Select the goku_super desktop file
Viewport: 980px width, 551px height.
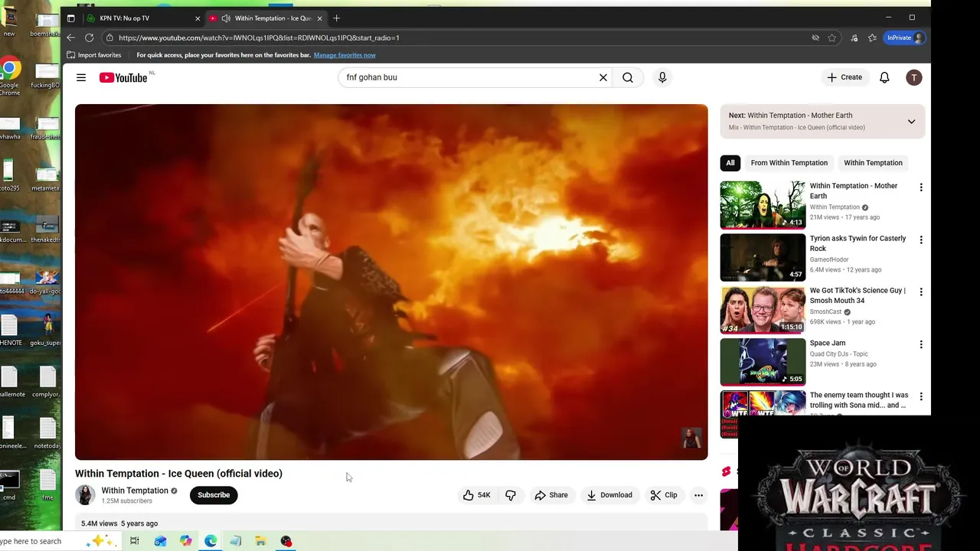point(46,331)
